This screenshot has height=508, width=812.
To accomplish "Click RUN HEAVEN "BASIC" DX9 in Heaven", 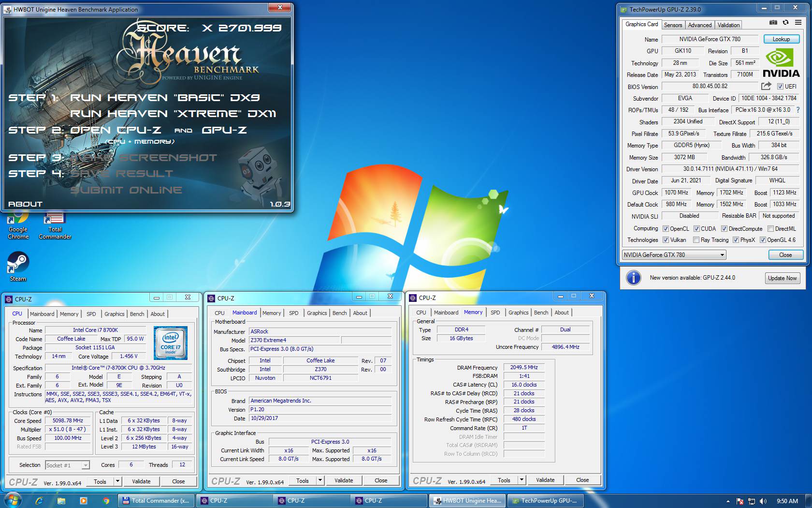I will (165, 97).
